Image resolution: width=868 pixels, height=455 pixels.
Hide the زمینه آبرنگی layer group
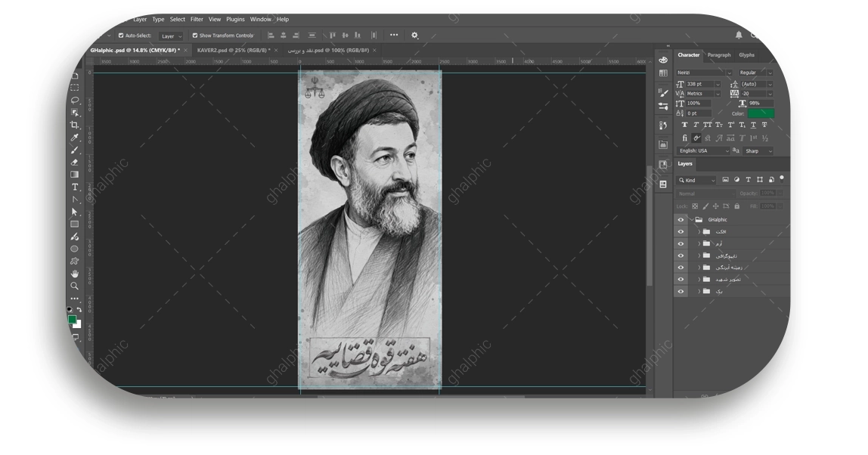pyautogui.click(x=681, y=268)
